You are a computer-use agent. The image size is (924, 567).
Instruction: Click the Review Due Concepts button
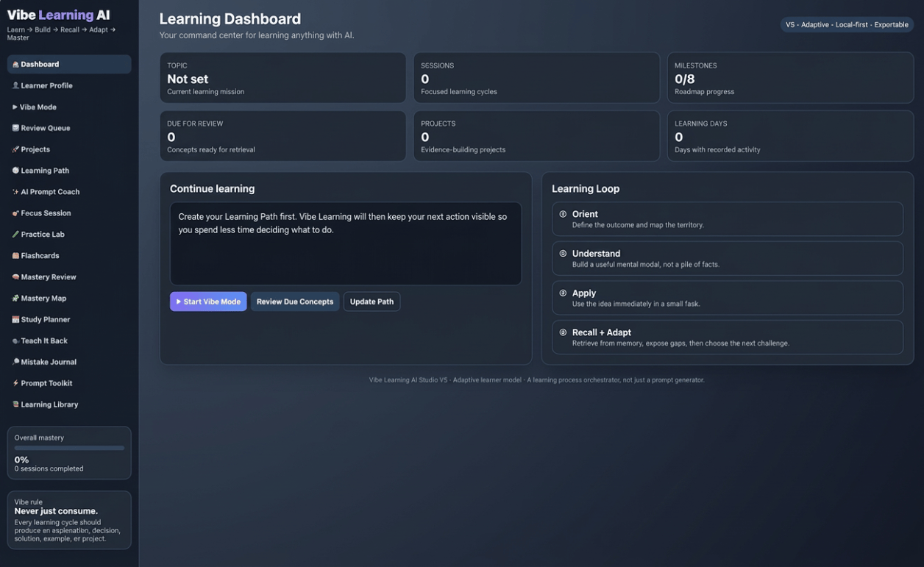(295, 302)
